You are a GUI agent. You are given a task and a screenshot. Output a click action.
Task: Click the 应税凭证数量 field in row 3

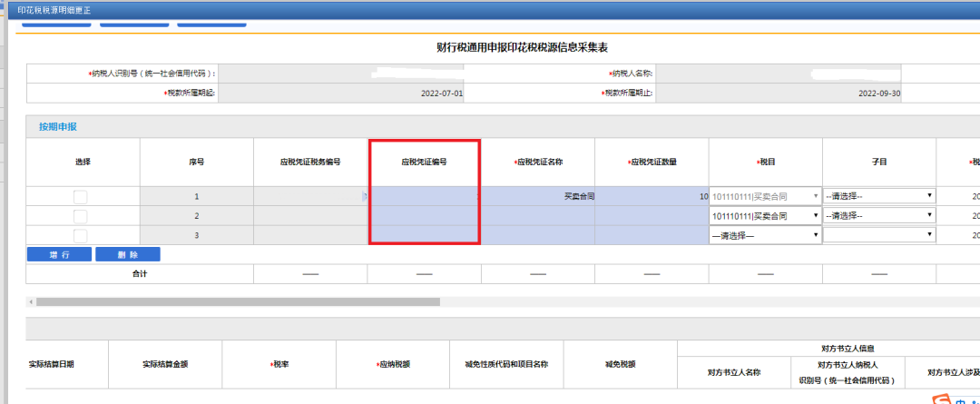tap(652, 235)
